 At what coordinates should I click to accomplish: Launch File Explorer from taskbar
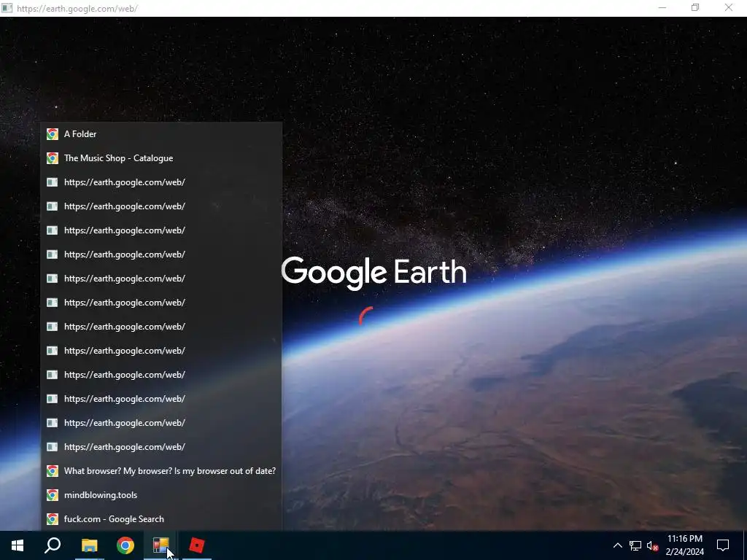89,545
